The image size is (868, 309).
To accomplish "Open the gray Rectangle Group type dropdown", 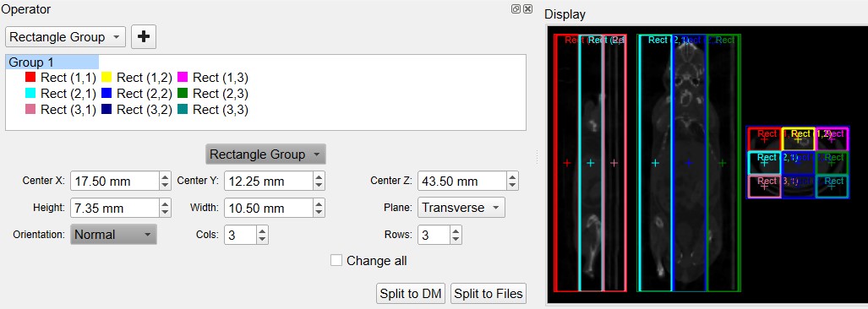I will pos(265,154).
